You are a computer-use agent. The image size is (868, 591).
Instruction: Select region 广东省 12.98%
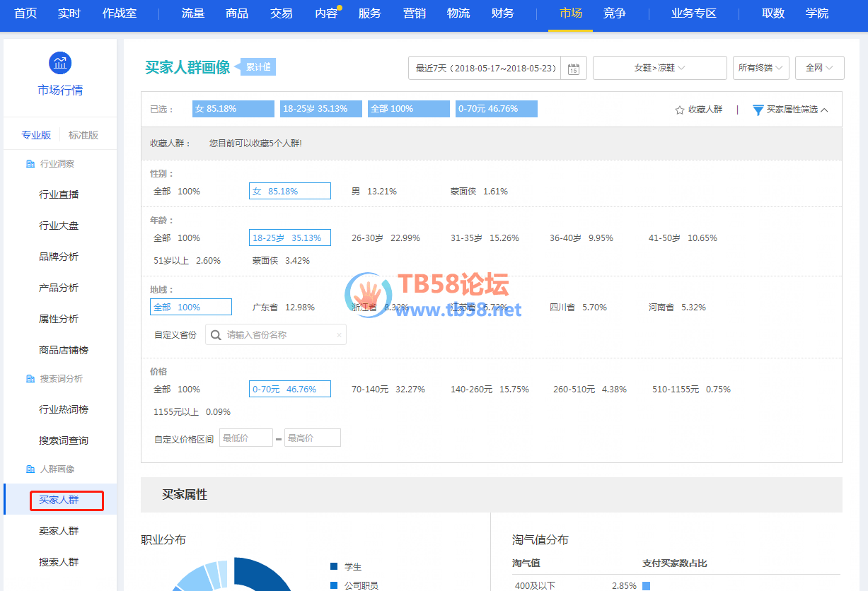coord(284,308)
